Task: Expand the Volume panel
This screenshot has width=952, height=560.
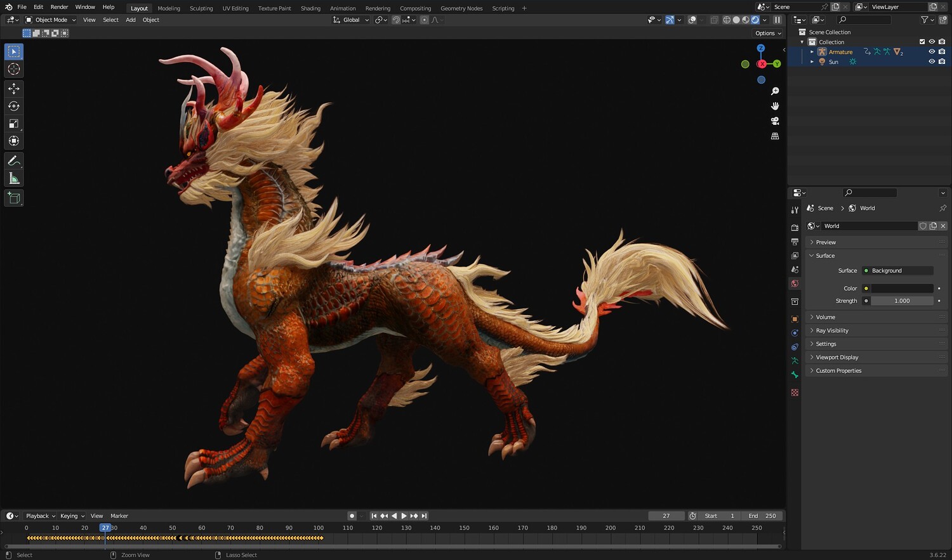Action: point(825,317)
